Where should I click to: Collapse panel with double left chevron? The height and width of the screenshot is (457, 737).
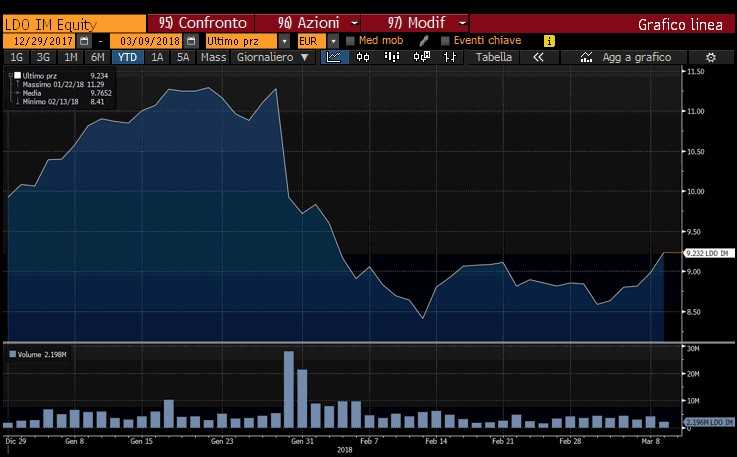(539, 57)
